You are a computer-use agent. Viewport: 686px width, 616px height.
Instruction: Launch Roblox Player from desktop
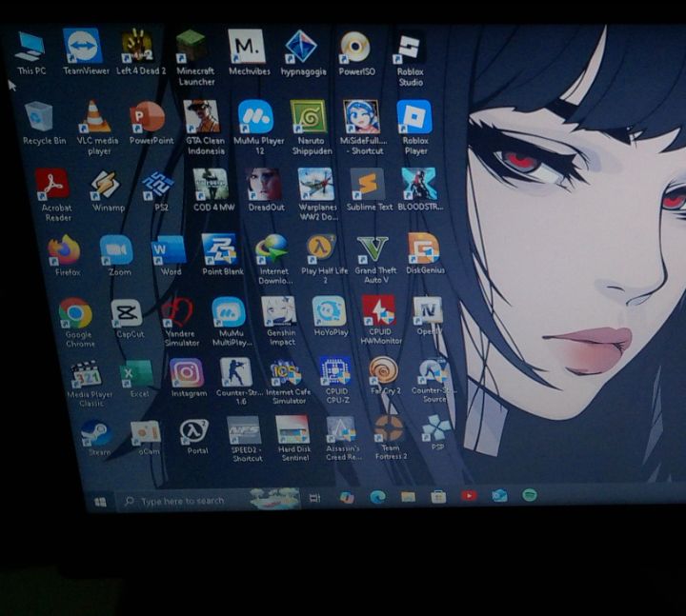coord(414,128)
